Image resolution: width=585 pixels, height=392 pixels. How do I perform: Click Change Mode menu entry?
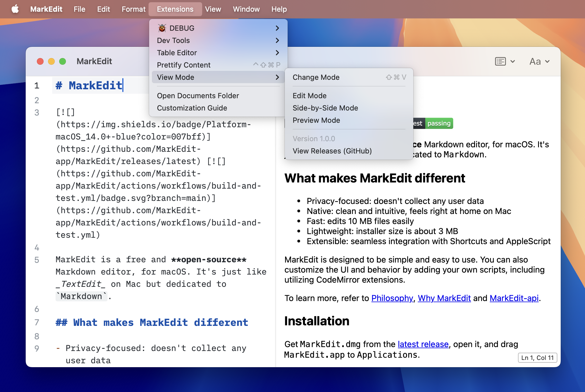(316, 77)
